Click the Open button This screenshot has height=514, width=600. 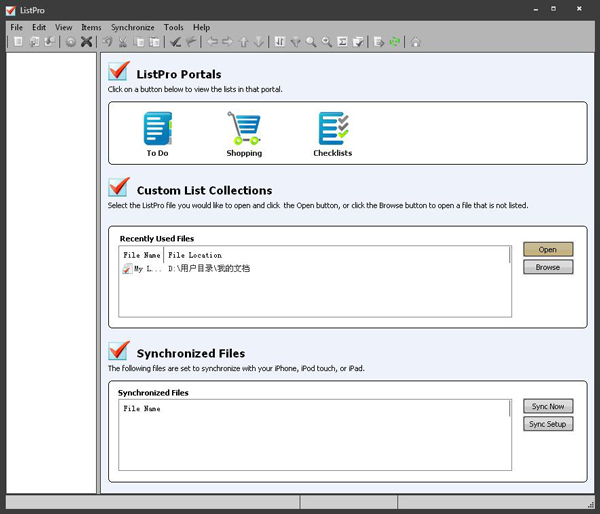click(x=548, y=249)
